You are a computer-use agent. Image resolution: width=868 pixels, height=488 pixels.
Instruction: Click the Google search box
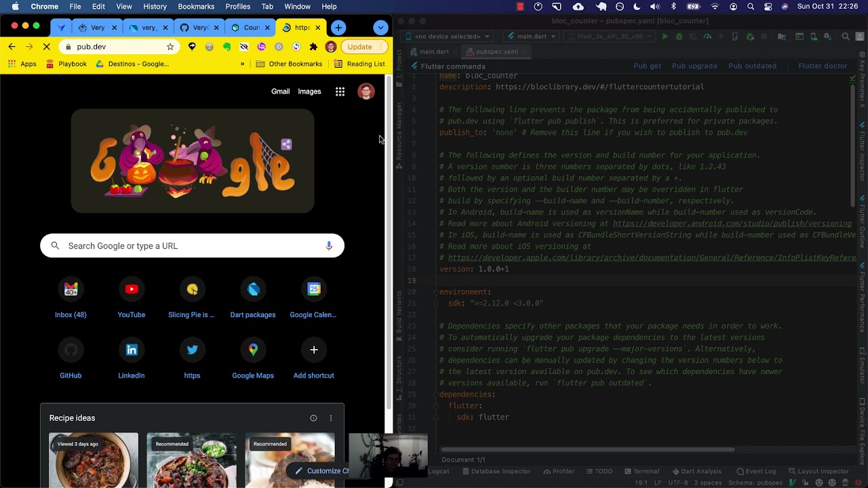(192, 246)
